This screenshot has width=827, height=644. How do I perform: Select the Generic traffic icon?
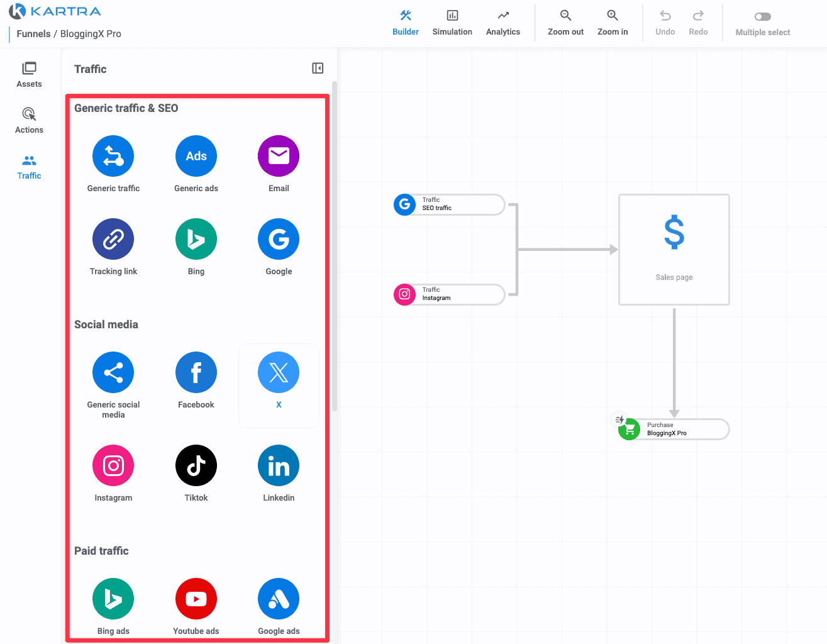click(x=113, y=156)
